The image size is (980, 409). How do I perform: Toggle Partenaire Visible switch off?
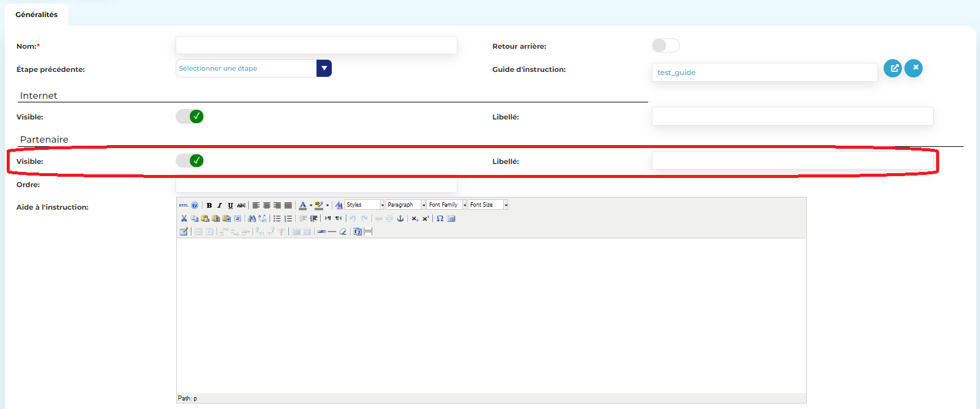190,161
